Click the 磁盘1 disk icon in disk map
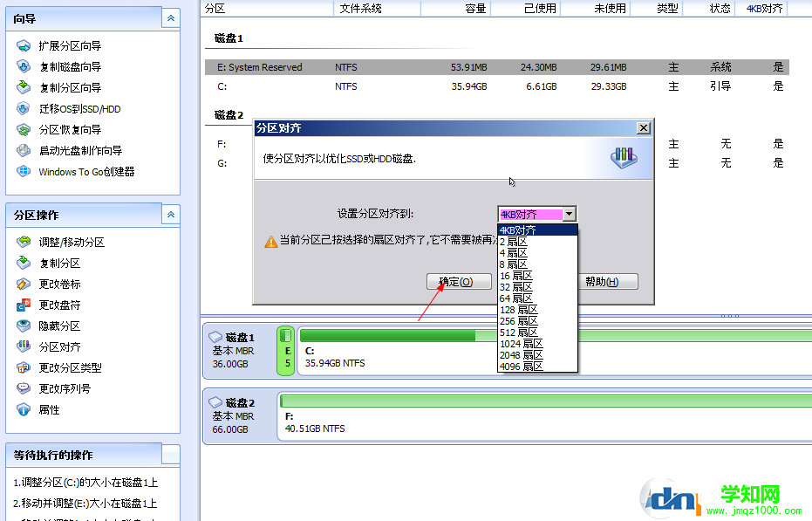Screen dimensions: 812x521 (215, 338)
